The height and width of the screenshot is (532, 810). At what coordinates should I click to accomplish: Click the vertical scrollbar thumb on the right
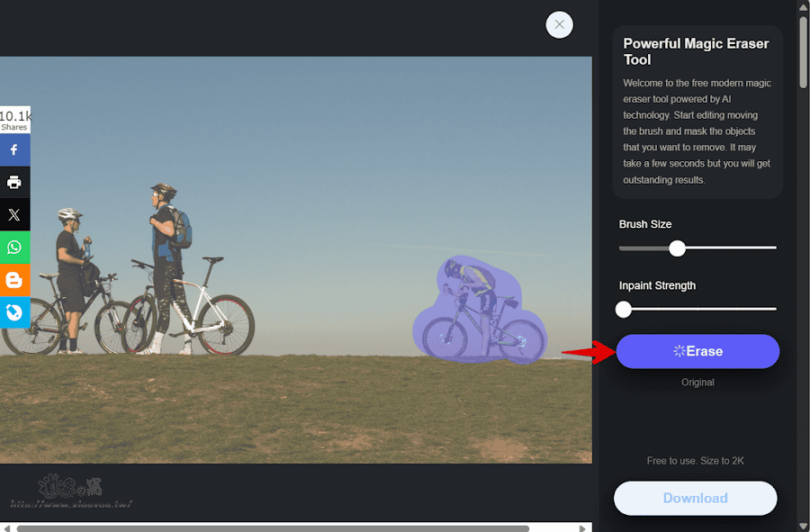[803, 51]
